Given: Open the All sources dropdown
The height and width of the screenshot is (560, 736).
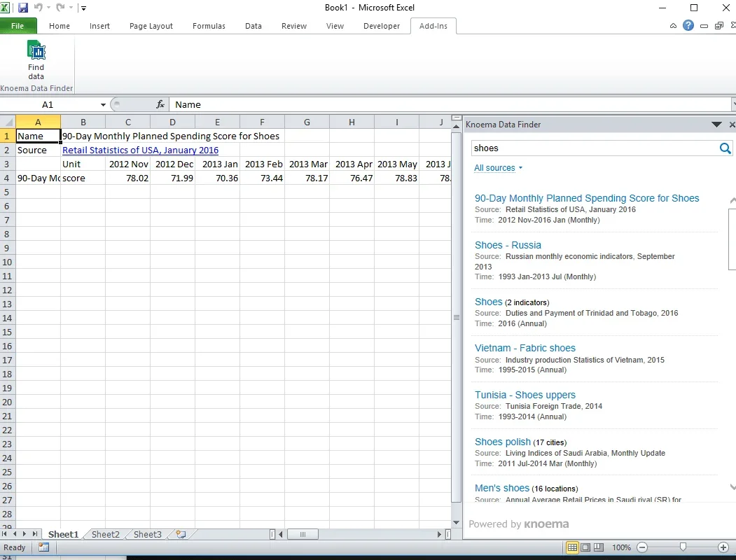Looking at the screenshot, I should pos(498,168).
